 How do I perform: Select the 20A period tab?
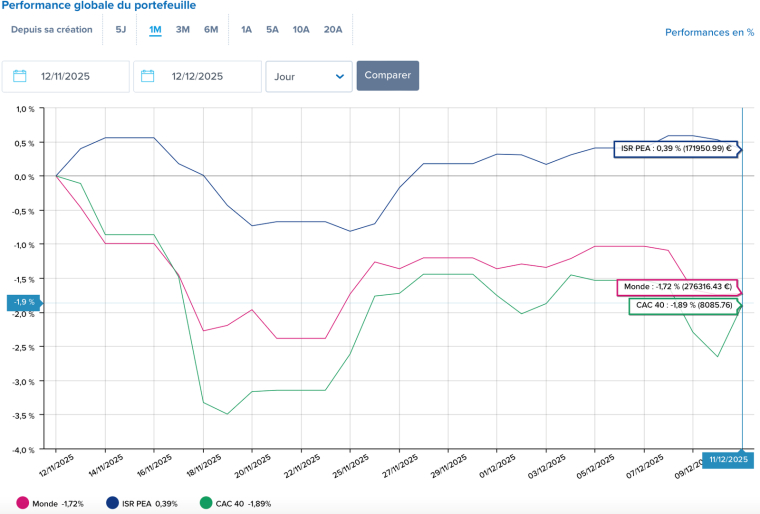point(333,29)
